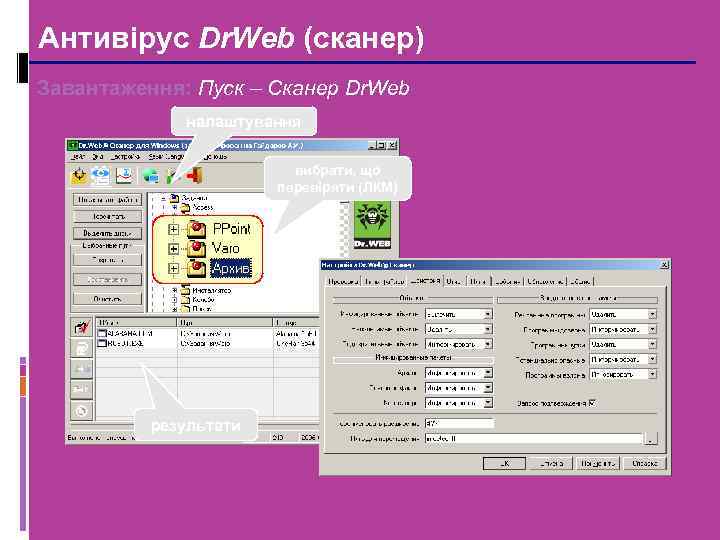This screenshot has width=720, height=540.
Task: Open the Помощь menu in scanner window
Action: tap(216, 157)
